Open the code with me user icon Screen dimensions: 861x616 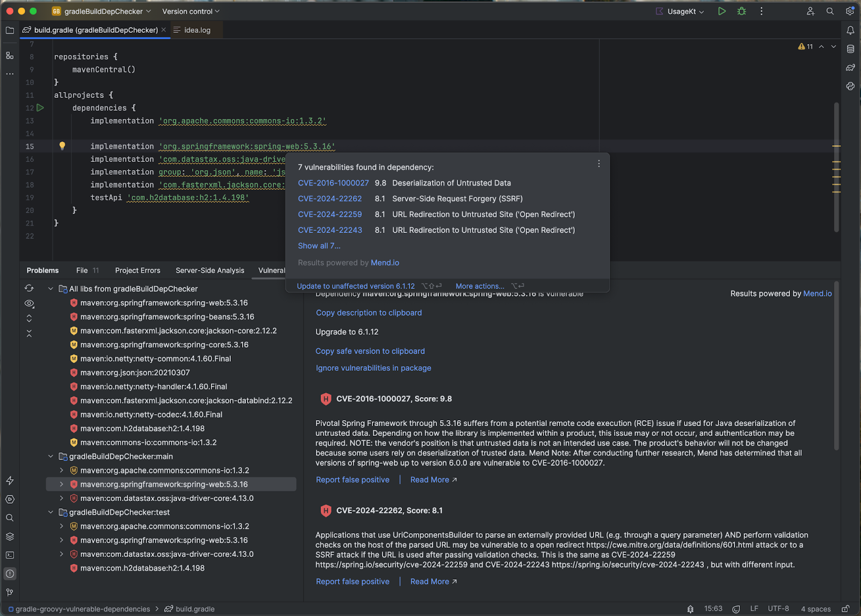pyautogui.click(x=810, y=11)
